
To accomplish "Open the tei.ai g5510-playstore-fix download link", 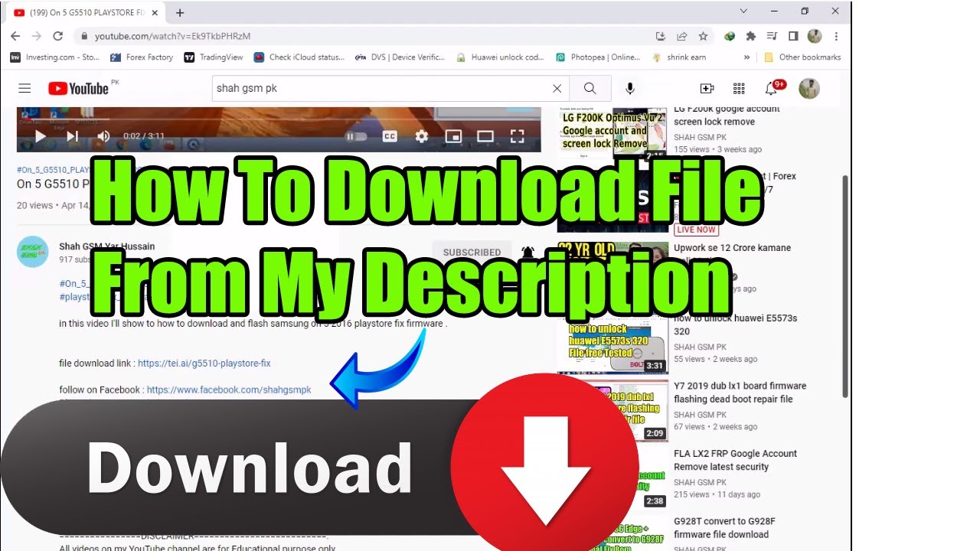I will pos(204,364).
